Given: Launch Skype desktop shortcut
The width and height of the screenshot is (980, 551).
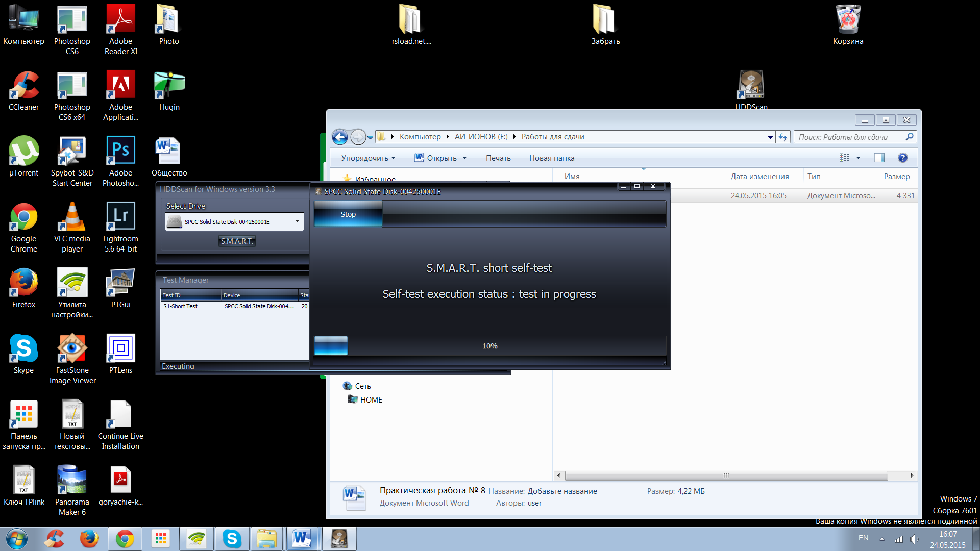Looking at the screenshot, I should click(x=23, y=354).
